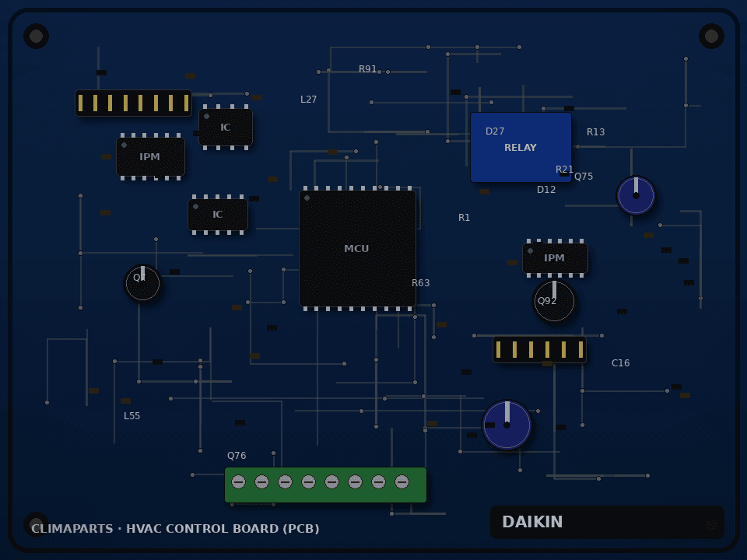
Task: Click the large blue capacitor above the DAIKIN label
Action: pyautogui.click(x=507, y=425)
